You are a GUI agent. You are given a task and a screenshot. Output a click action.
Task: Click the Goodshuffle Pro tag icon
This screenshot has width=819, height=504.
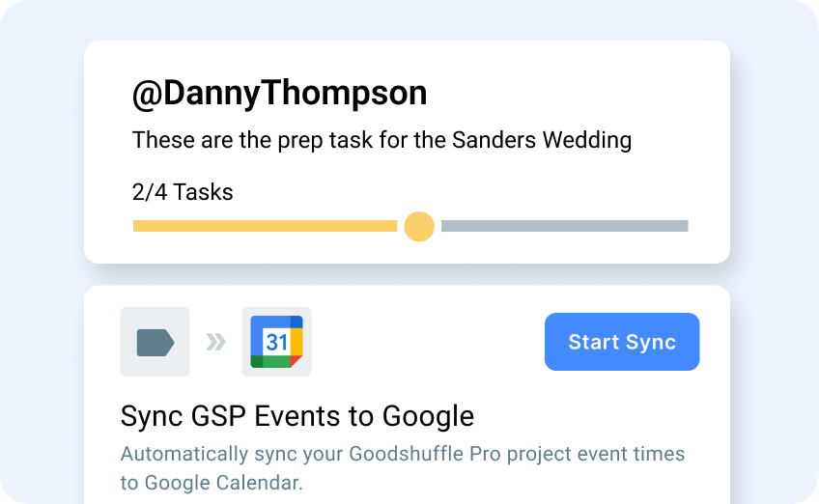[155, 342]
